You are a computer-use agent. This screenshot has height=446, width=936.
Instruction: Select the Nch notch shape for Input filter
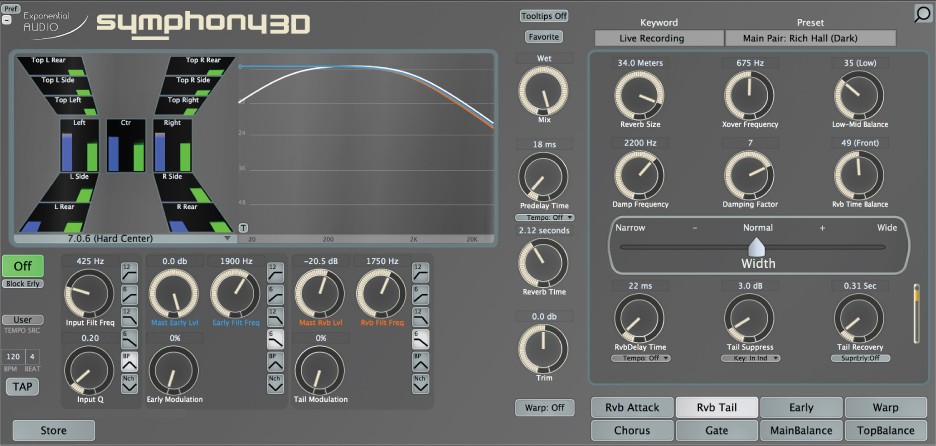coord(130,383)
